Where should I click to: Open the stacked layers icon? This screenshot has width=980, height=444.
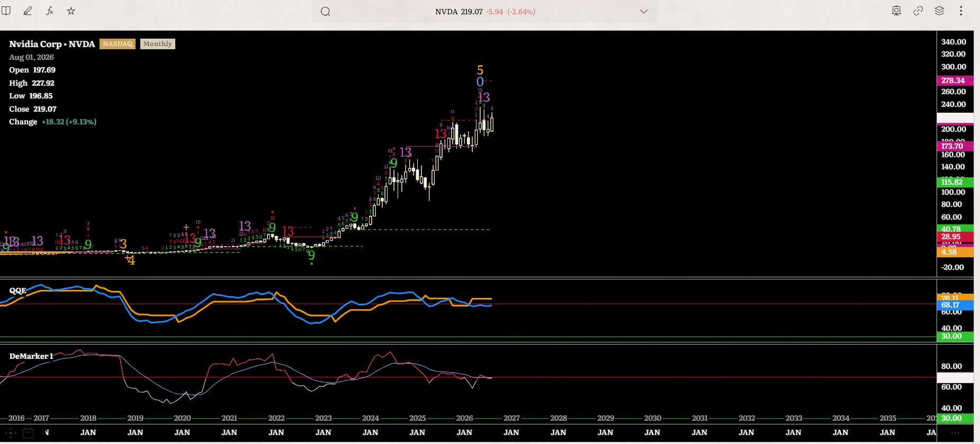click(x=939, y=11)
